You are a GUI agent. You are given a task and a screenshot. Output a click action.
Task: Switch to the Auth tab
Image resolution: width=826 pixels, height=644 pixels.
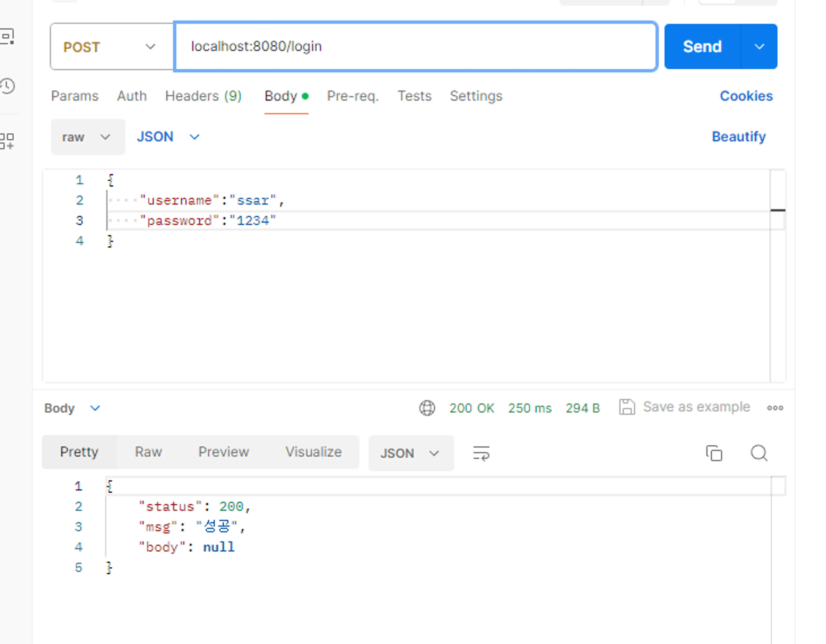[x=132, y=96]
